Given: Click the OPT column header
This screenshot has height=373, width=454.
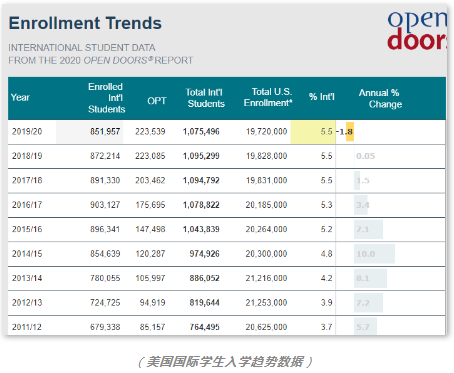Looking at the screenshot, I should tap(157, 101).
